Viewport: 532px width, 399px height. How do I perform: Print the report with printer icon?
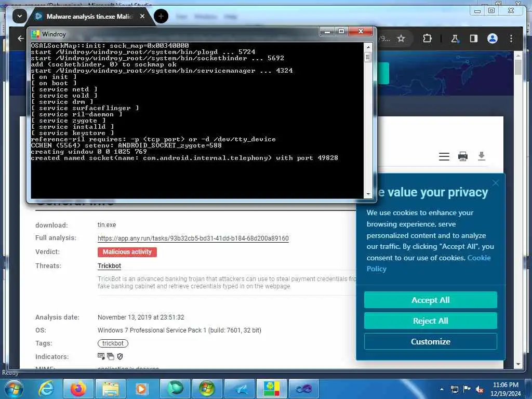tap(463, 156)
